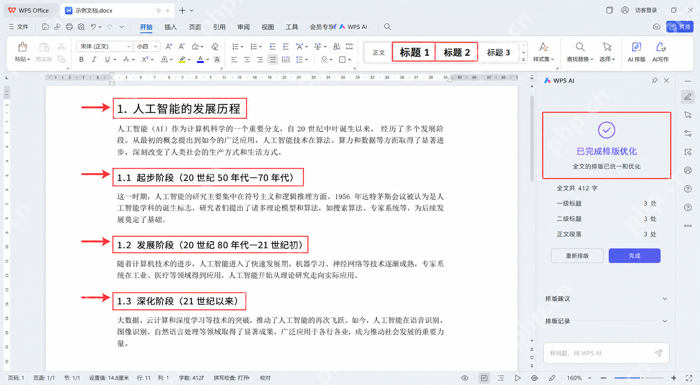Apply the 标题 1 style

[x=414, y=52]
